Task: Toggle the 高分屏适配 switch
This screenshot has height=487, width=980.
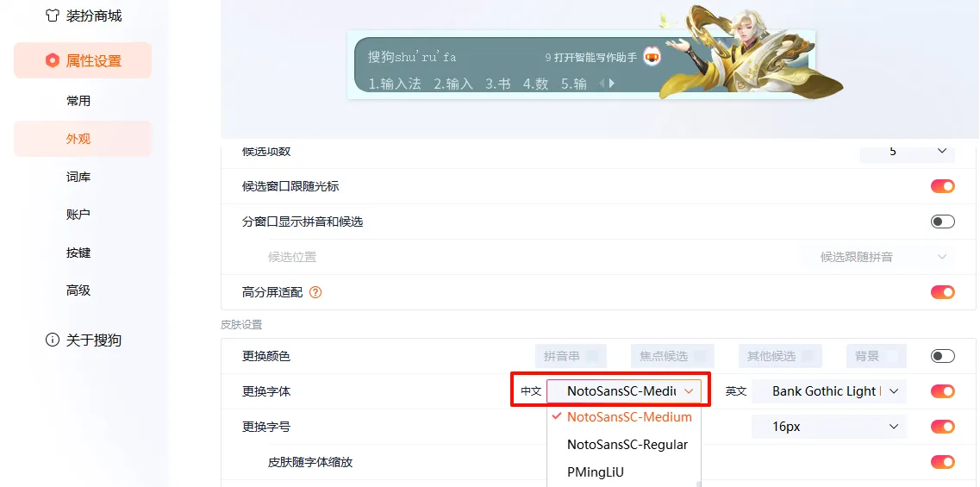Action: [942, 292]
